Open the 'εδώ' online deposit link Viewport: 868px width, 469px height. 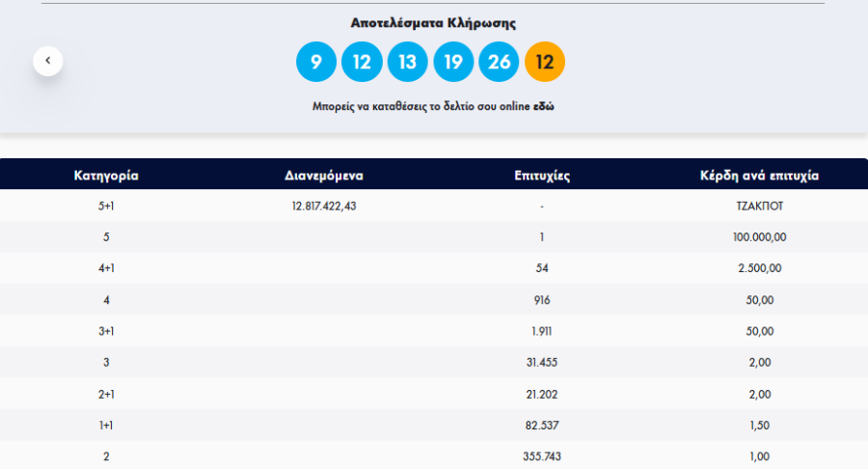tap(544, 106)
